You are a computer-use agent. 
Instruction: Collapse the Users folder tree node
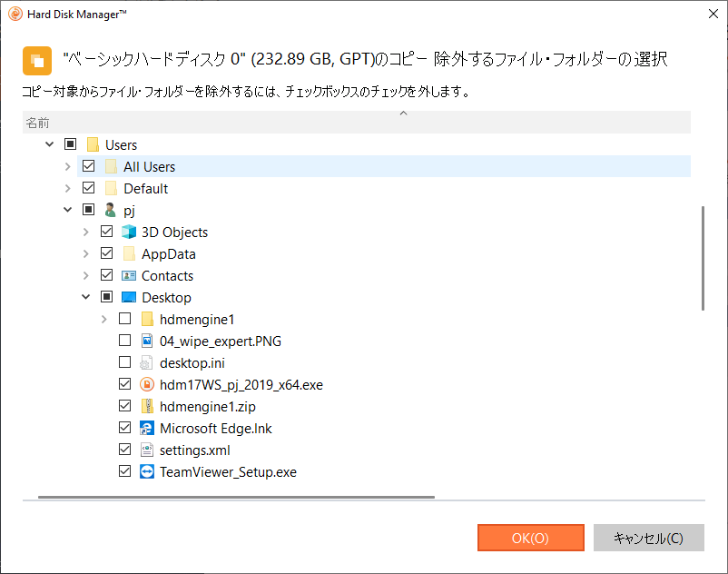click(x=50, y=144)
